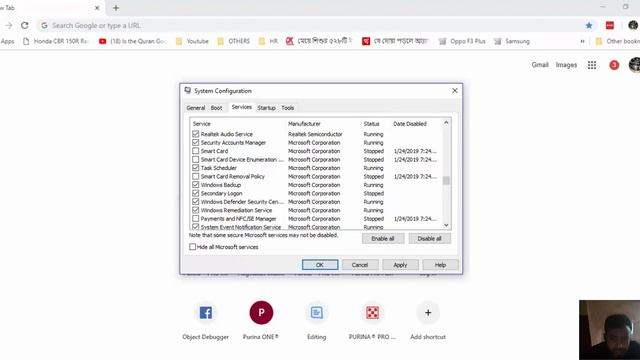640x360 pixels.
Task: Uncheck Windows Remediation Service checkbox
Action: pyautogui.click(x=196, y=210)
